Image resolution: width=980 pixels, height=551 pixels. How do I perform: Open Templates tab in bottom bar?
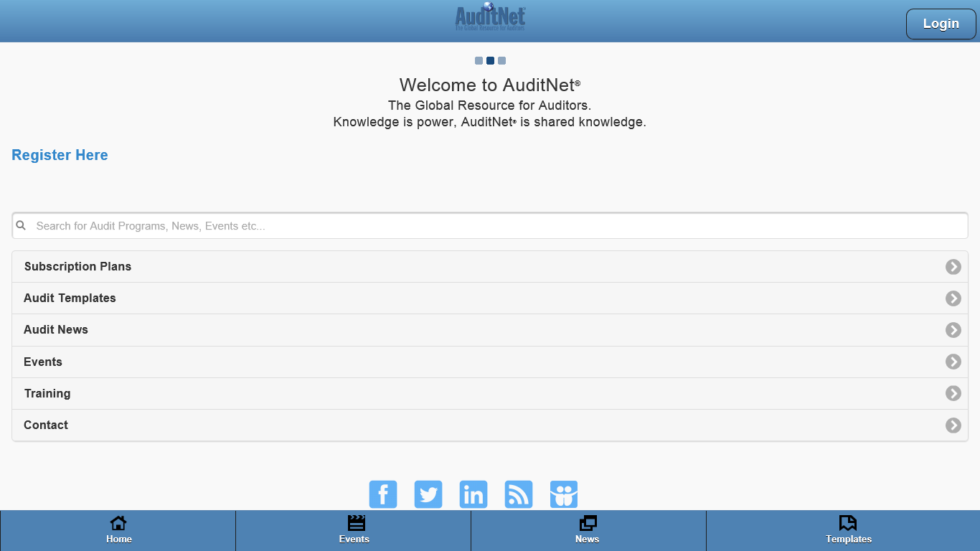coord(848,530)
